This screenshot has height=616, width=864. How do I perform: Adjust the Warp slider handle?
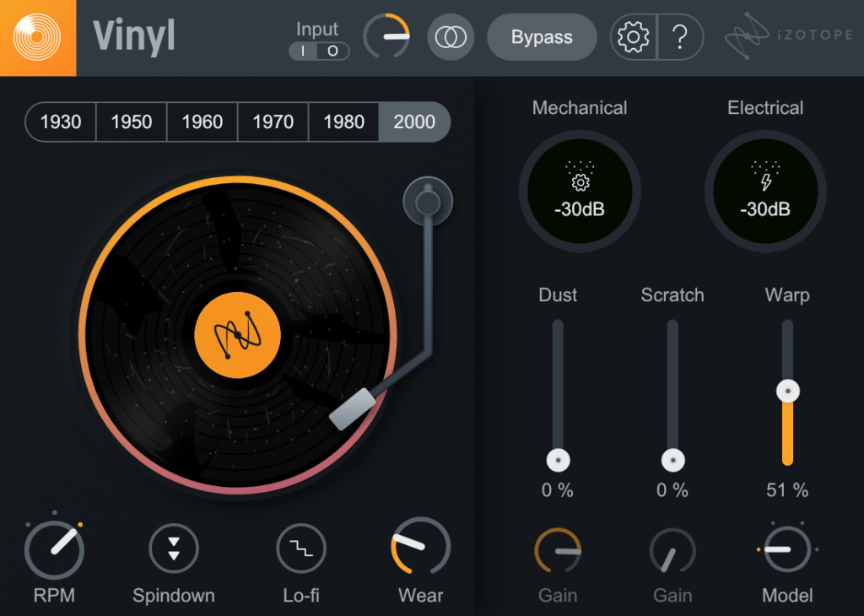[x=787, y=389]
